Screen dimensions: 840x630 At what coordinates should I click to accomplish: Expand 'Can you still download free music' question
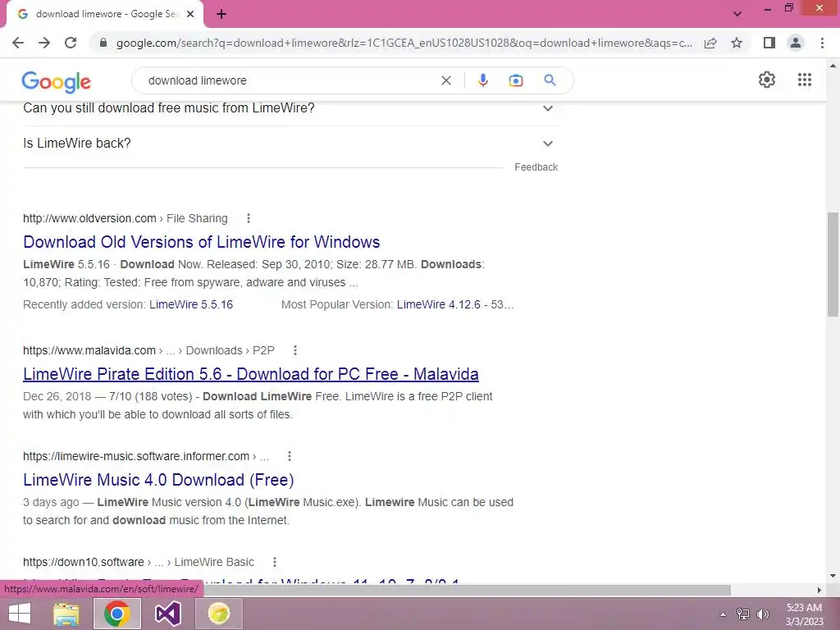(x=290, y=108)
